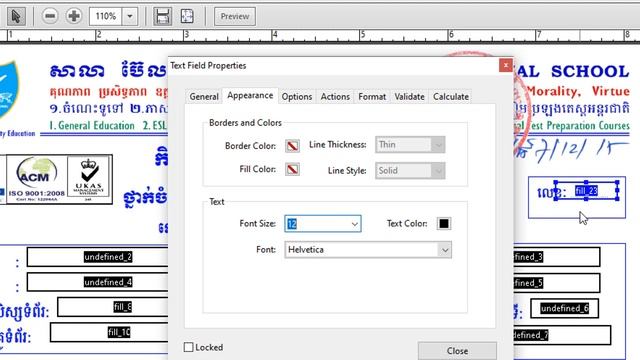Click the 110% zoom value field
Screen dimensions: 640x360
coord(106,16)
